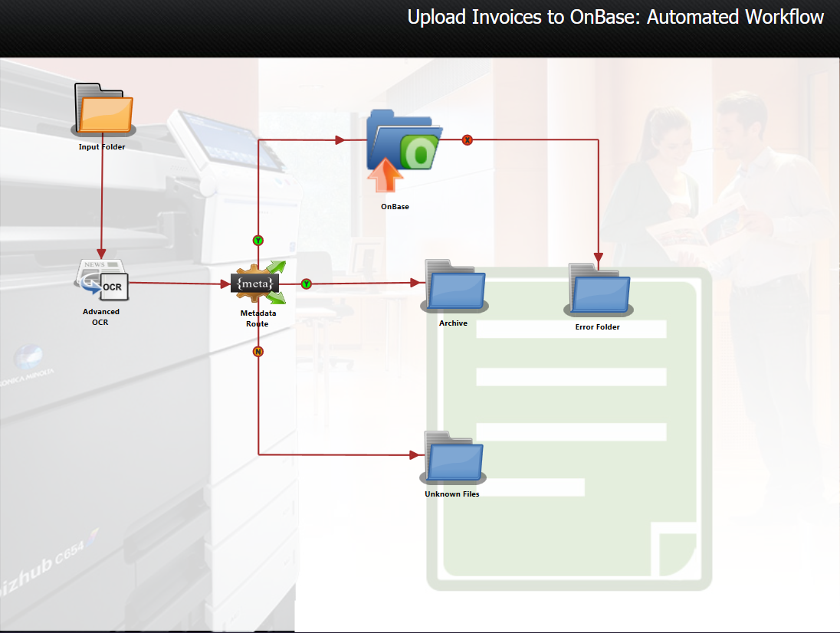Click the "Unknown Files" label

pyautogui.click(x=452, y=494)
